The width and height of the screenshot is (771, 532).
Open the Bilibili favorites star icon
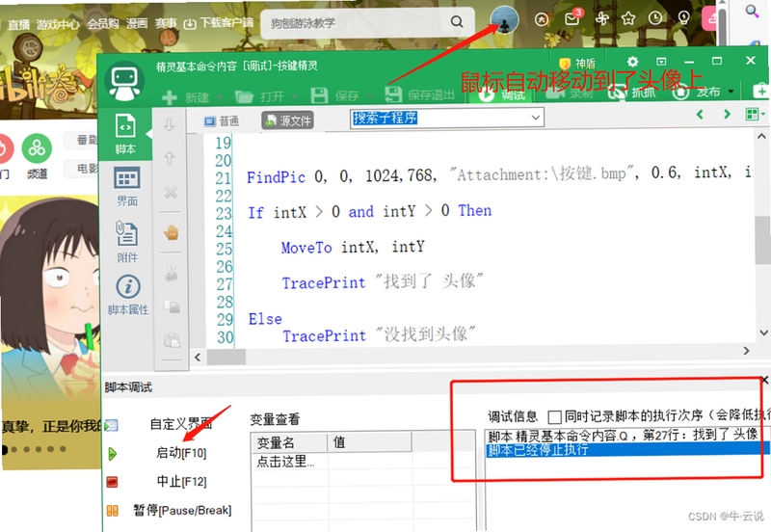pos(628,18)
